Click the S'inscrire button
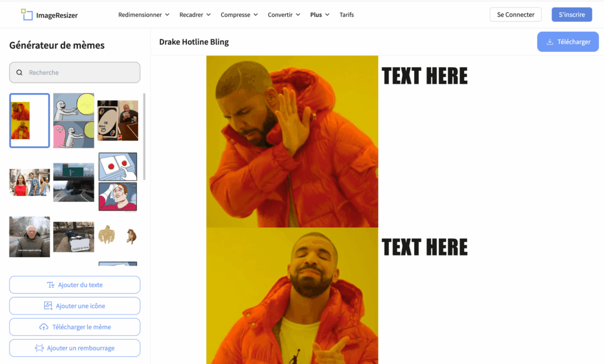Screen dimensions: 604x364 [572, 15]
